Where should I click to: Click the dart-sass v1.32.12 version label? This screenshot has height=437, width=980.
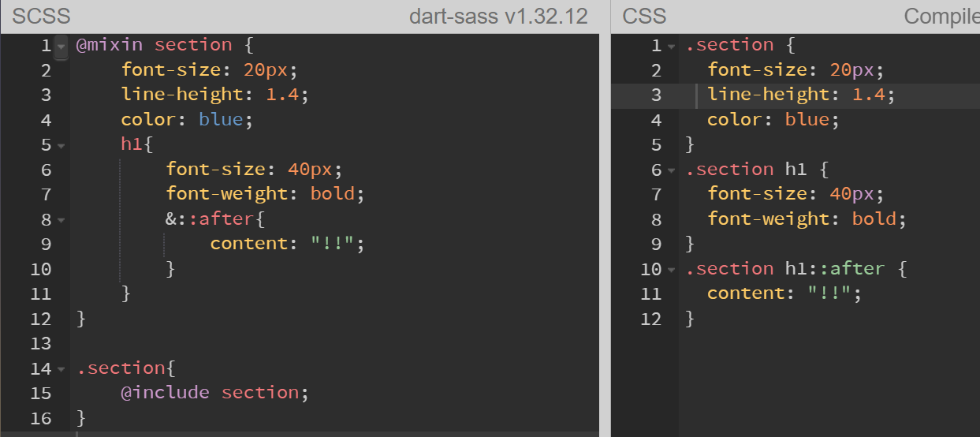[498, 16]
